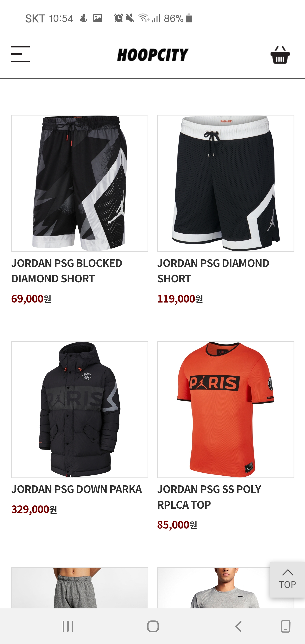Open the grey sweat shorts product image
305x644 pixels.
80,588
